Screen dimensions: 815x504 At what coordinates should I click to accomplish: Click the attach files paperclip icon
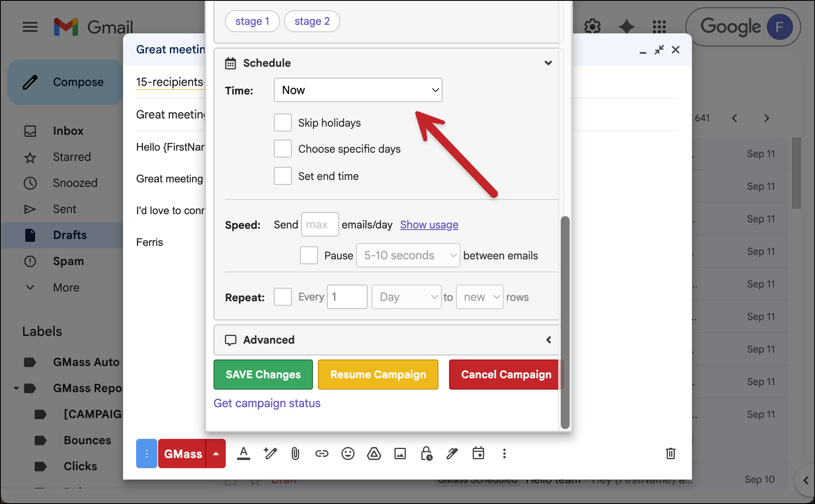[295, 454]
